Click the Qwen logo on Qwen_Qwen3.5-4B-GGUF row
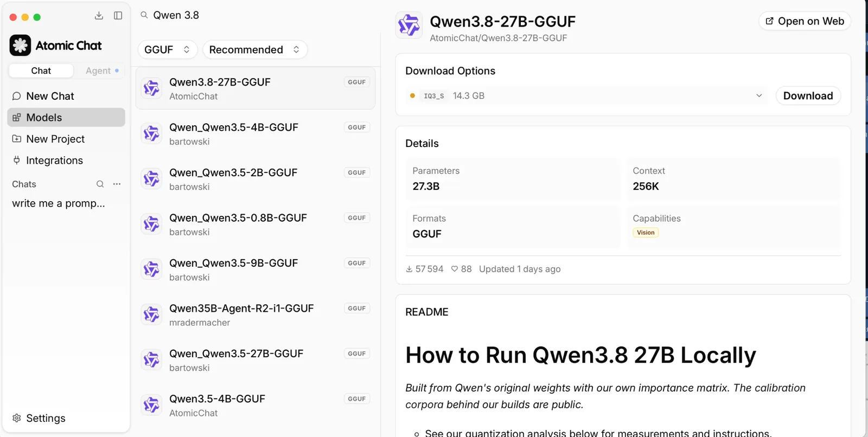This screenshot has width=868, height=437. pyautogui.click(x=151, y=133)
